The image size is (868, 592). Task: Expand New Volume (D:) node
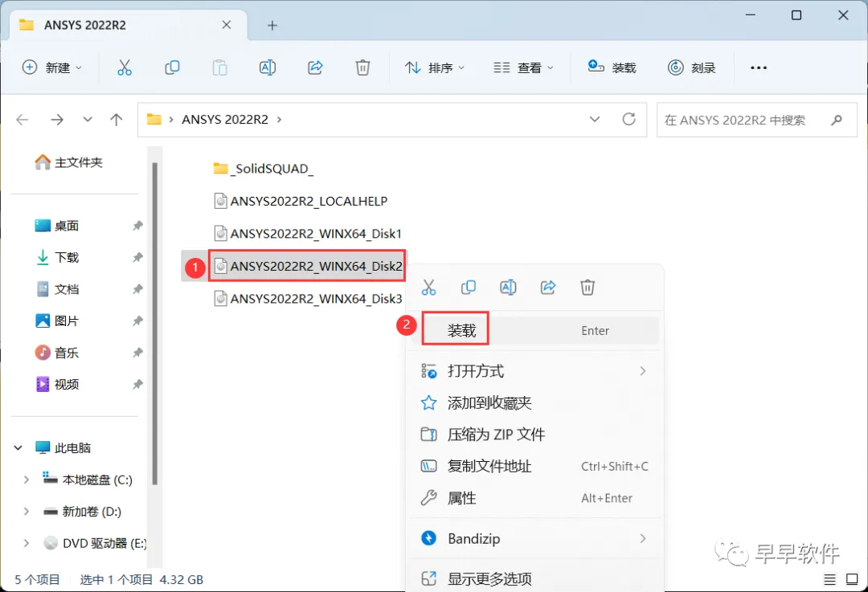point(26,511)
